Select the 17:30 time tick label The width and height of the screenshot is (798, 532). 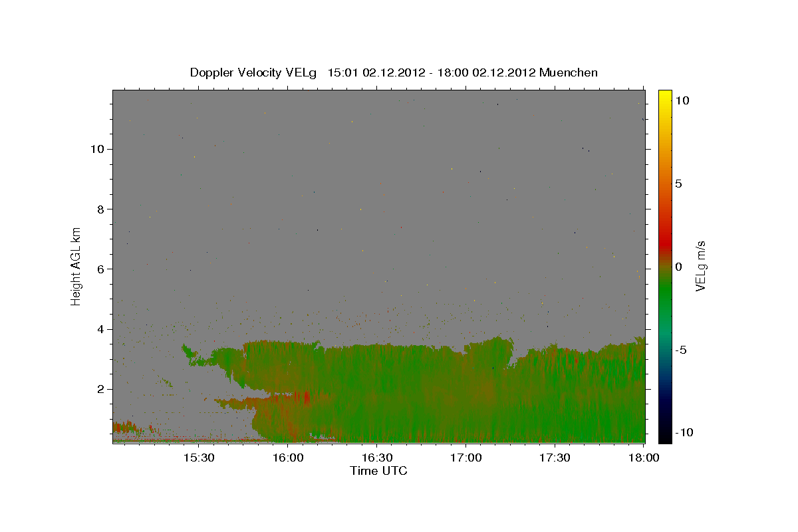[555, 458]
